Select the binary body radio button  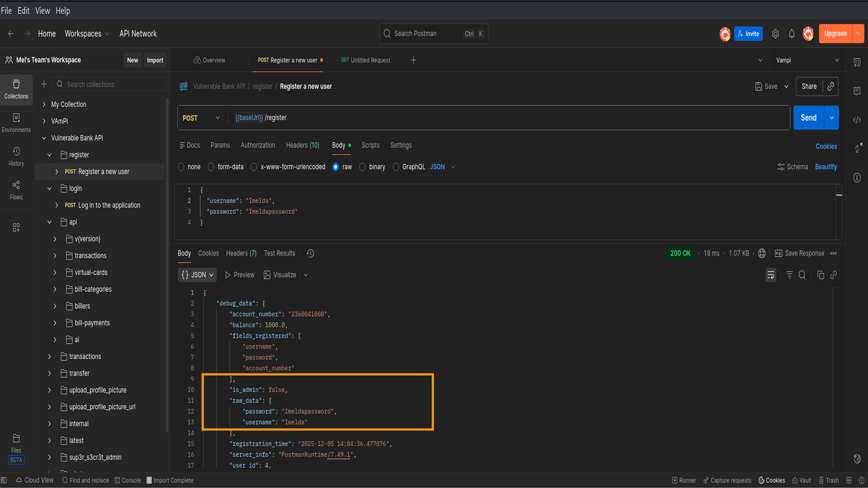363,167
